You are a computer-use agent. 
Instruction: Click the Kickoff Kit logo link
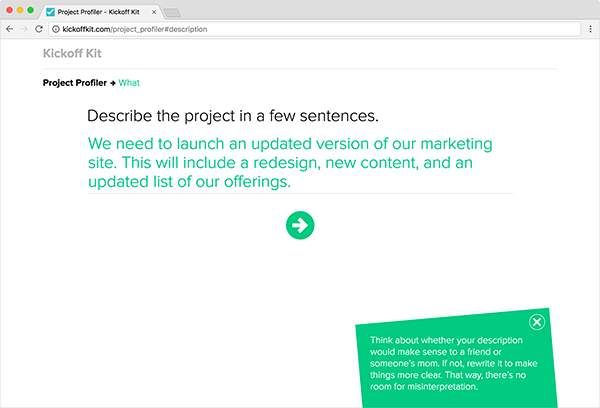click(72, 53)
